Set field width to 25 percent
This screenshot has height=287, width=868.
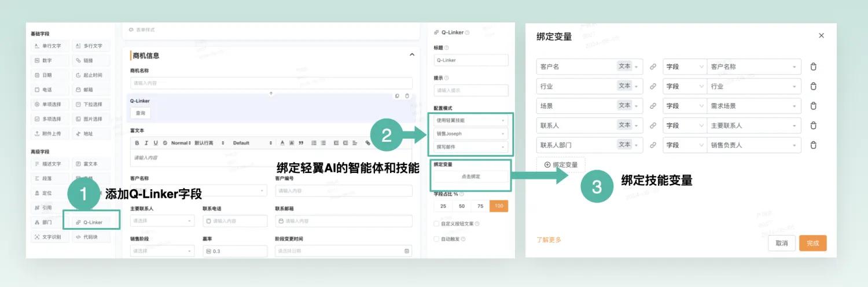click(443, 206)
